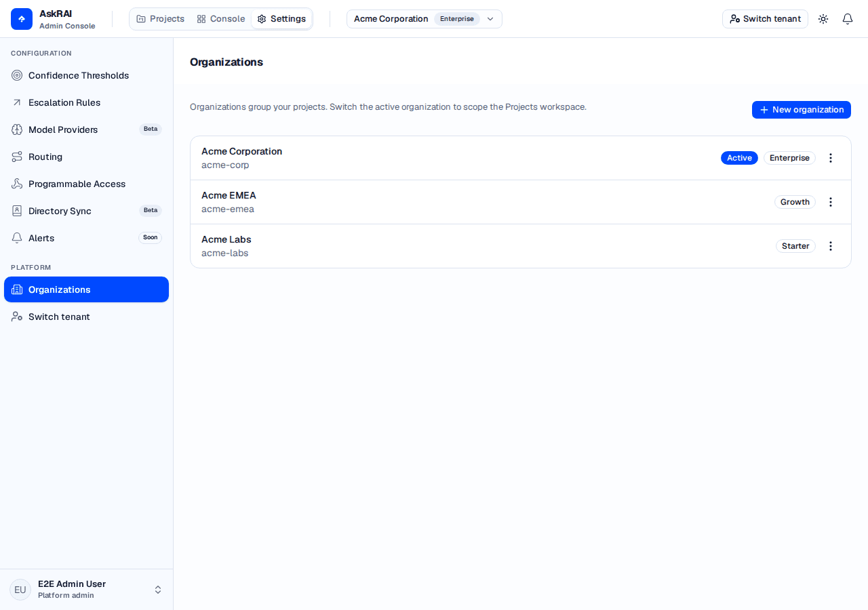868x610 pixels.
Task: Switch to the Projects tab
Action: [160, 19]
